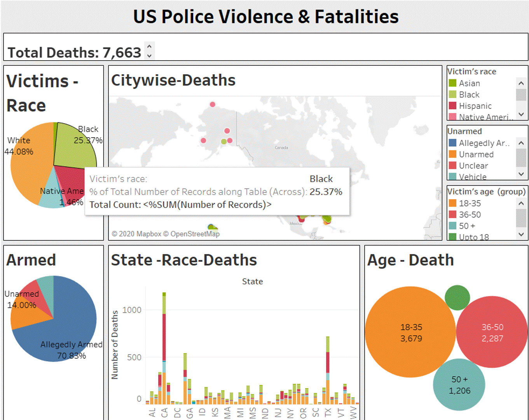Select Hispanic in the race legend
The height and width of the screenshot is (420, 529).
coord(475,106)
